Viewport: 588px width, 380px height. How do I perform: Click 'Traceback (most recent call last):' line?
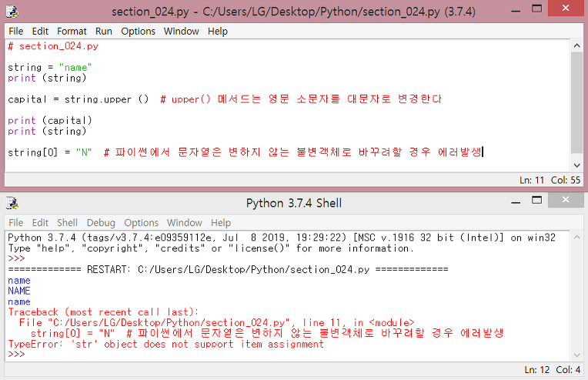point(103,312)
